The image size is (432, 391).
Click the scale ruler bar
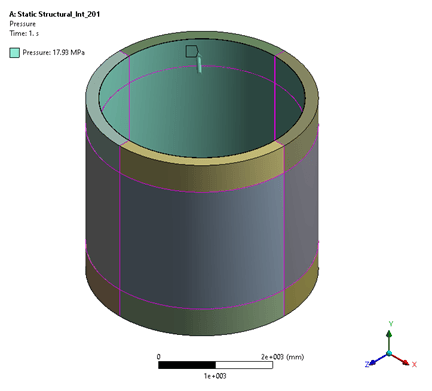[x=215, y=365]
